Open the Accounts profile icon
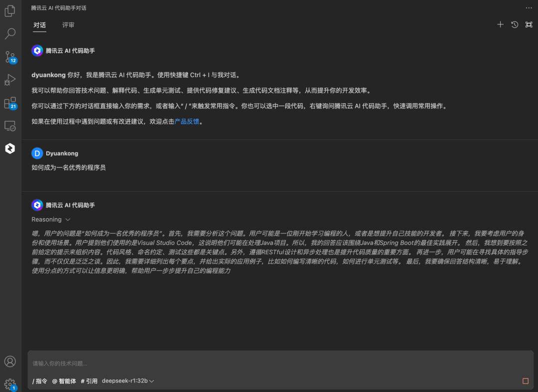Image resolution: width=538 pixels, height=392 pixels. coord(10,361)
